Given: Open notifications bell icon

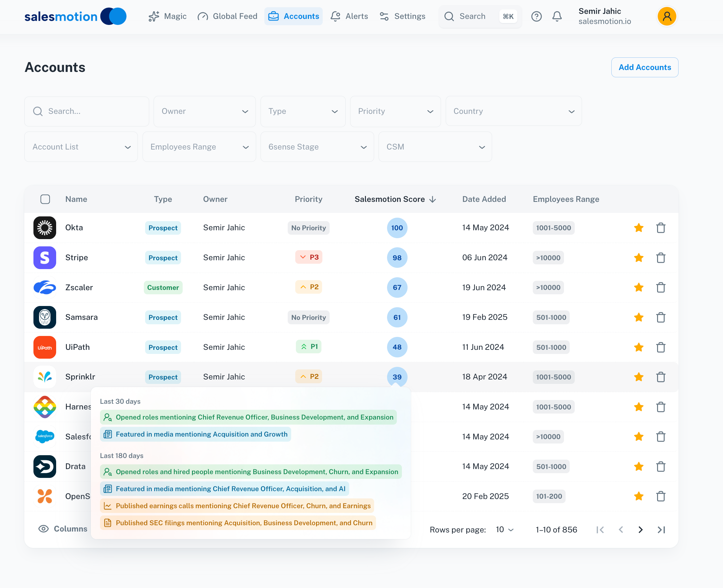Looking at the screenshot, I should (x=557, y=16).
